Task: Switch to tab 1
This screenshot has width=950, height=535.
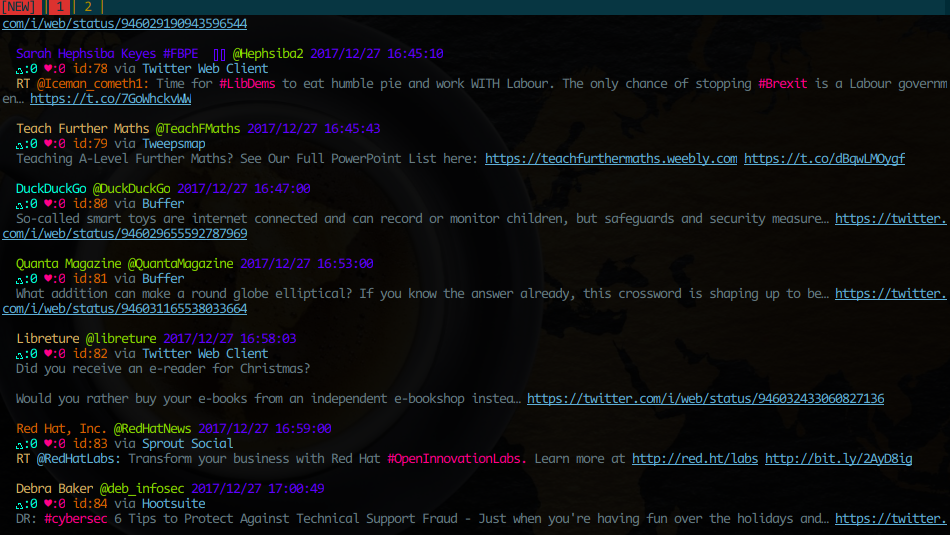Action: click(58, 7)
